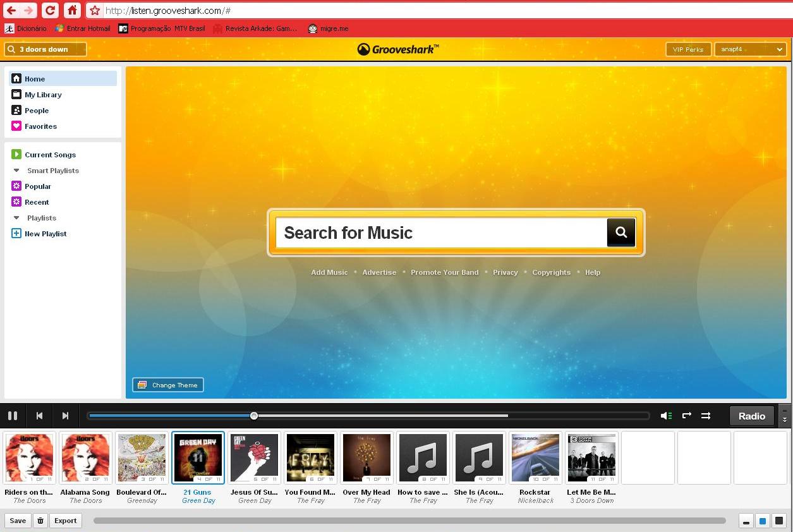
Task: Toggle the queue panel collapse arrows
Action: click(x=785, y=416)
